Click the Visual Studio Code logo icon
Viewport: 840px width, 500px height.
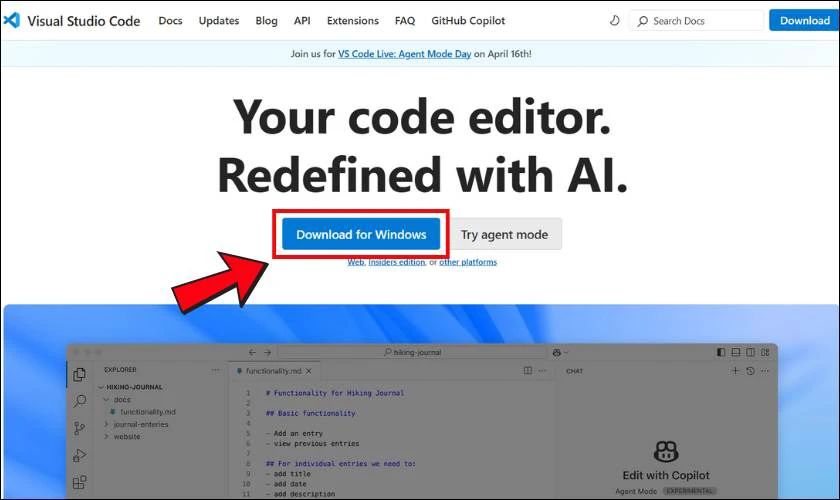coord(12,20)
